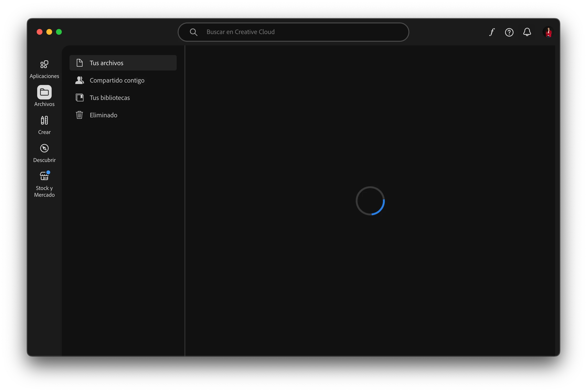Viewport: 587px width, 392px height.
Task: Click the fonts 'f' icon
Action: [x=492, y=32]
